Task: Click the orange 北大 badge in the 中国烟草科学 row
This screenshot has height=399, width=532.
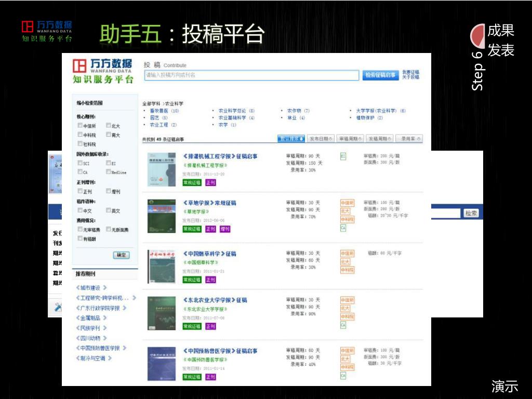Action: coord(345,262)
